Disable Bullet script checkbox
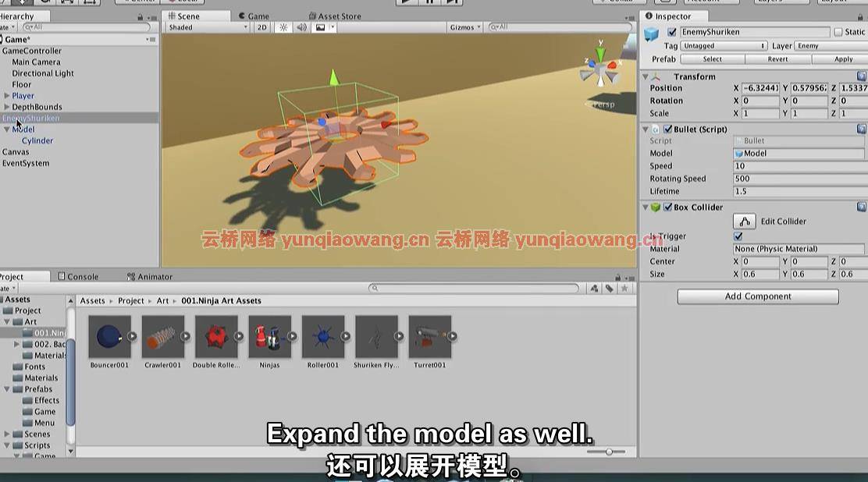 point(667,129)
